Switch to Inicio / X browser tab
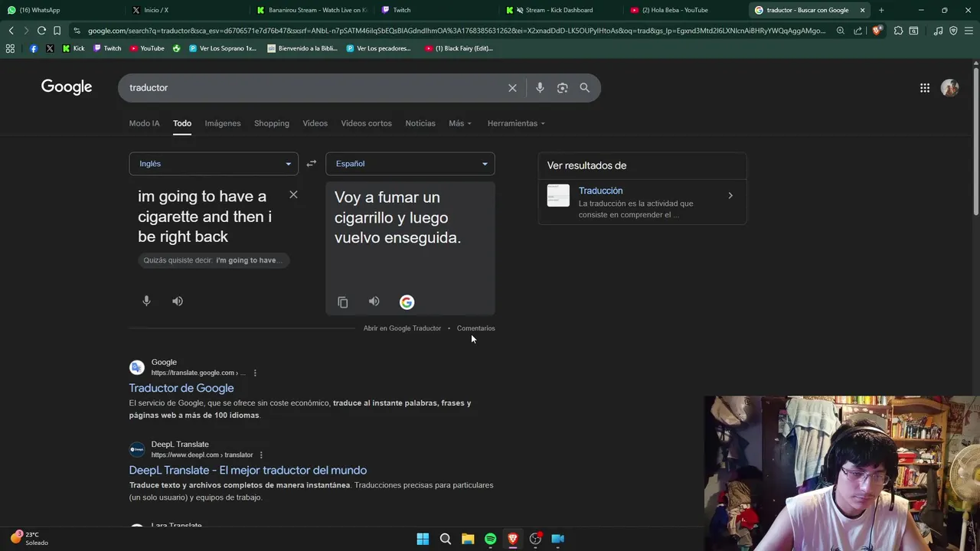 pos(186,10)
